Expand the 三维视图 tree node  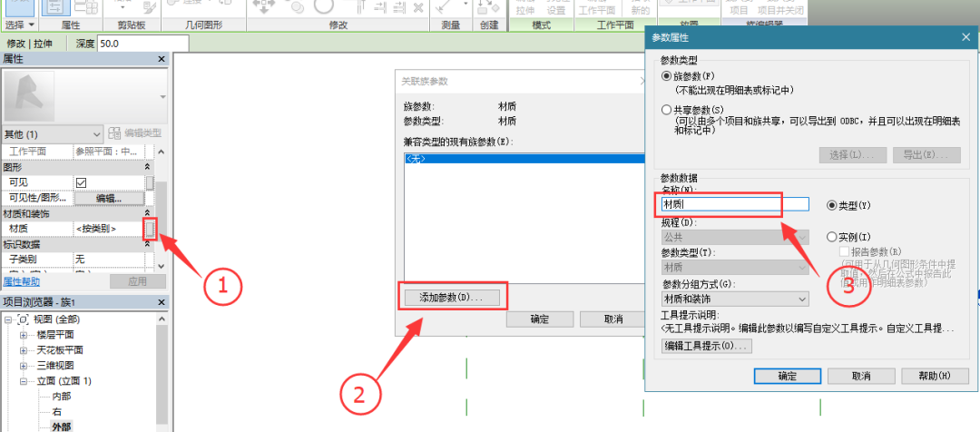point(24,366)
